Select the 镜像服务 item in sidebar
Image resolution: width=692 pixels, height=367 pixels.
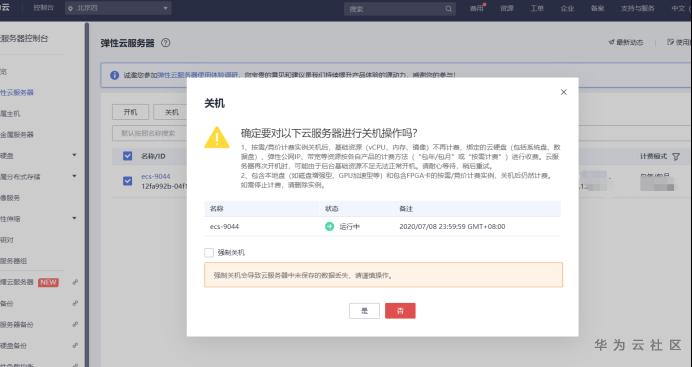coord(10,198)
